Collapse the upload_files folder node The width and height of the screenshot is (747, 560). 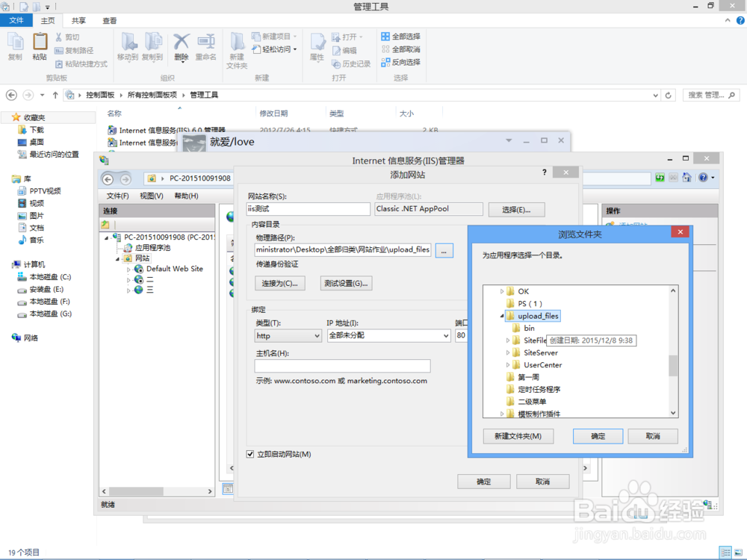coord(503,316)
